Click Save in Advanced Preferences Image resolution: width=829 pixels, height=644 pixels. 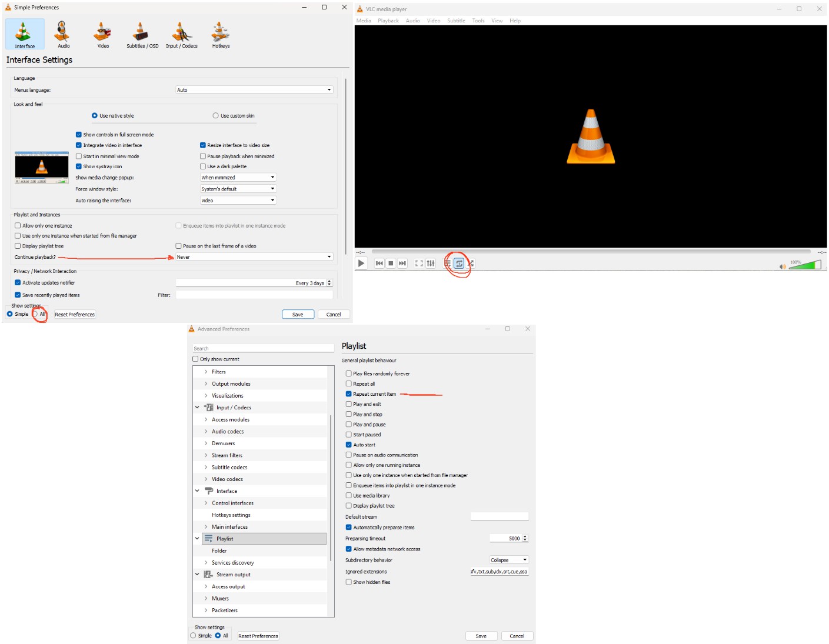[481, 636]
